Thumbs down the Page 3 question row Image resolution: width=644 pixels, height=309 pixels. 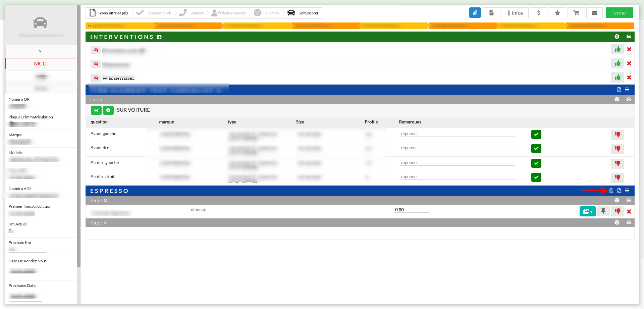tap(618, 211)
